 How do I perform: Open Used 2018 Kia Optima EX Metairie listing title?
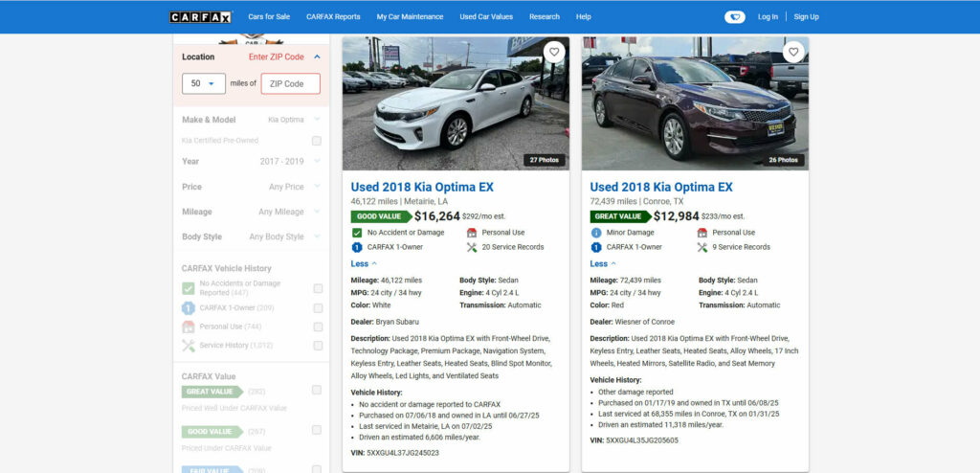422,187
